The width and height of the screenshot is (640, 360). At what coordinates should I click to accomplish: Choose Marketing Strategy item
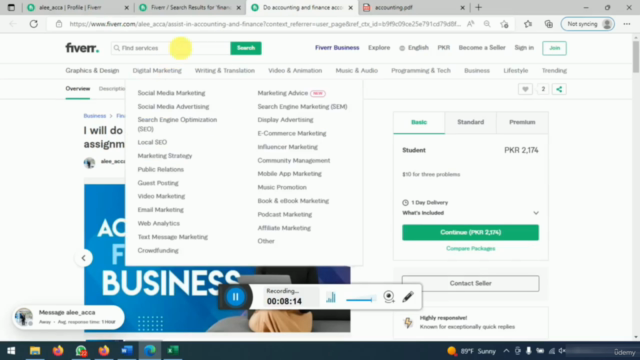(x=165, y=156)
